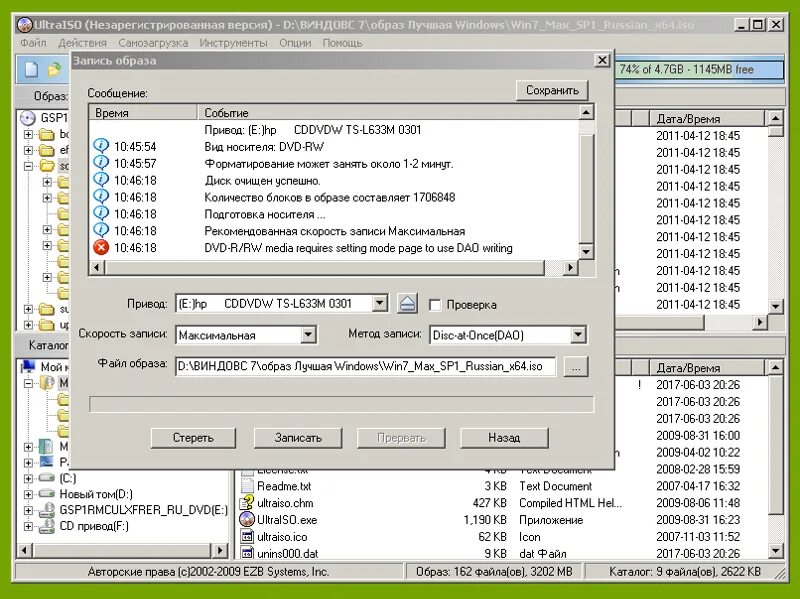This screenshot has height=599, width=800.
Task: Click the GSP1RMCULXFRER_RU_DVD(E:) drive icon
Action: point(46,510)
